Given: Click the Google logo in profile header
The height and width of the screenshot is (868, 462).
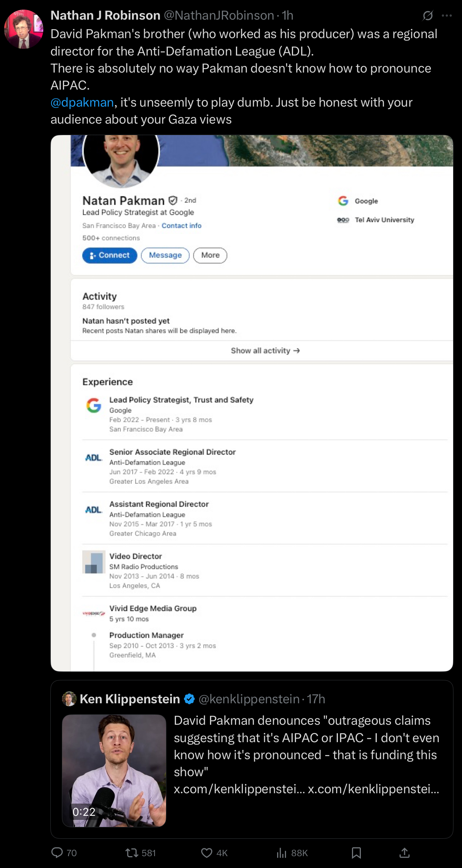Looking at the screenshot, I should (x=343, y=201).
